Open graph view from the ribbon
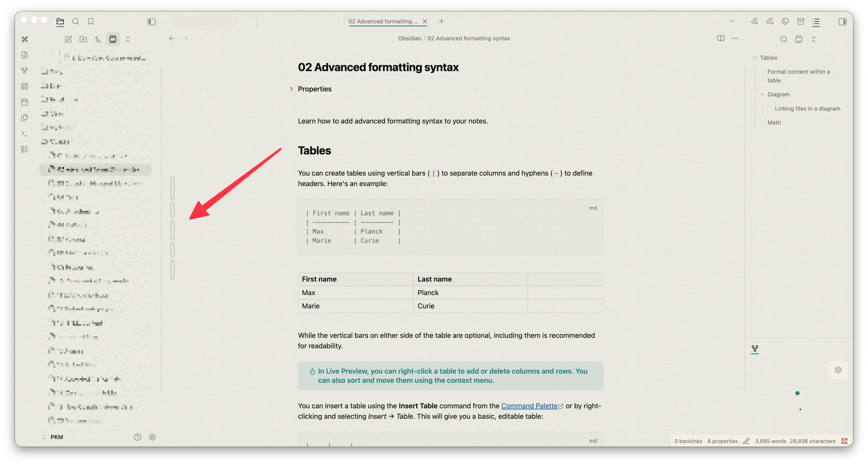Viewport: 868px width, 465px height. coord(25,71)
